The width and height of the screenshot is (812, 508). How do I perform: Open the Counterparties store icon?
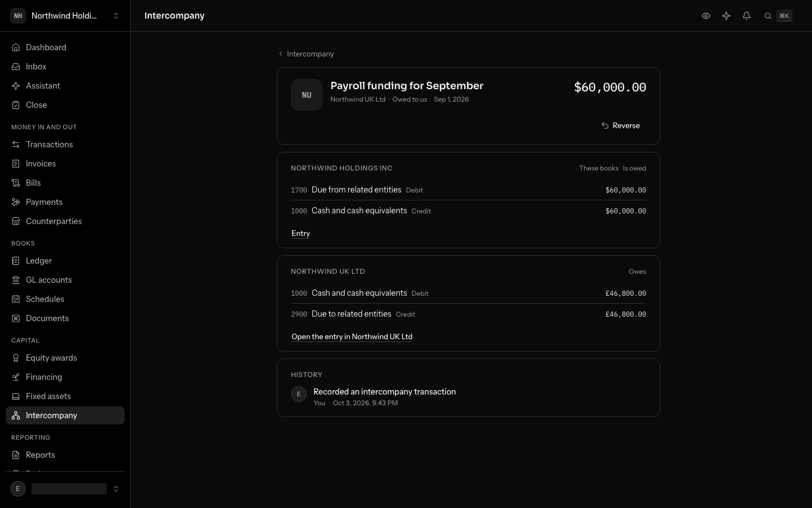click(16, 221)
